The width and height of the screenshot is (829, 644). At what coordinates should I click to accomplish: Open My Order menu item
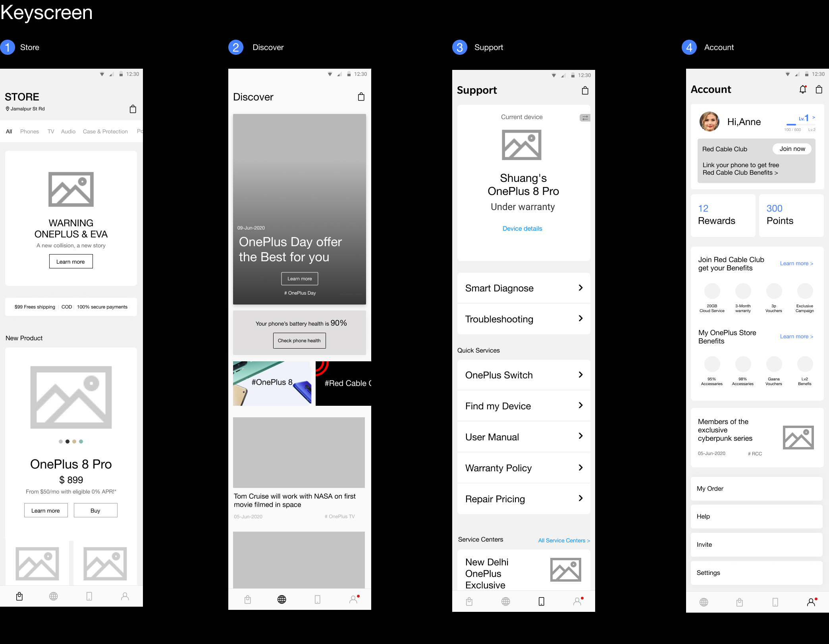pyautogui.click(x=757, y=489)
